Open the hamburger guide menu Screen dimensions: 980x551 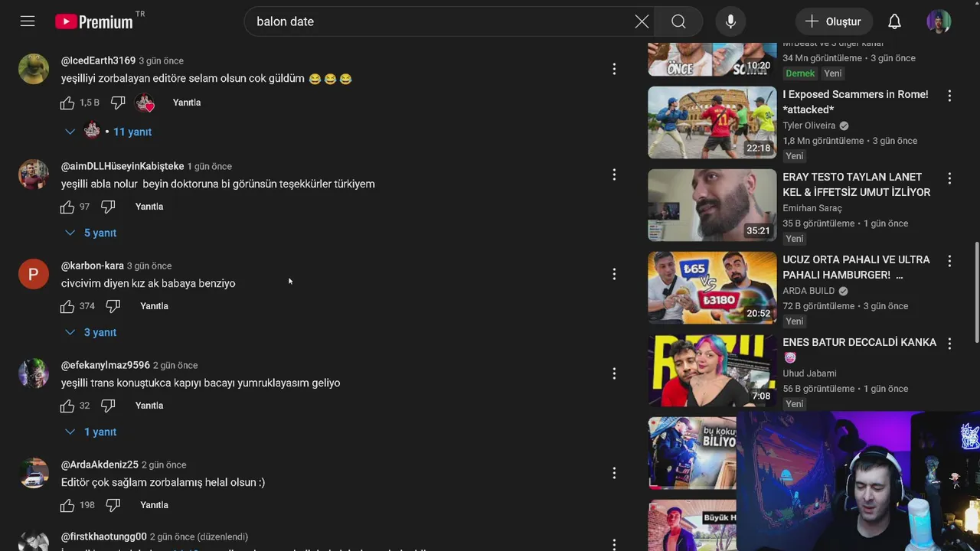[x=28, y=21]
